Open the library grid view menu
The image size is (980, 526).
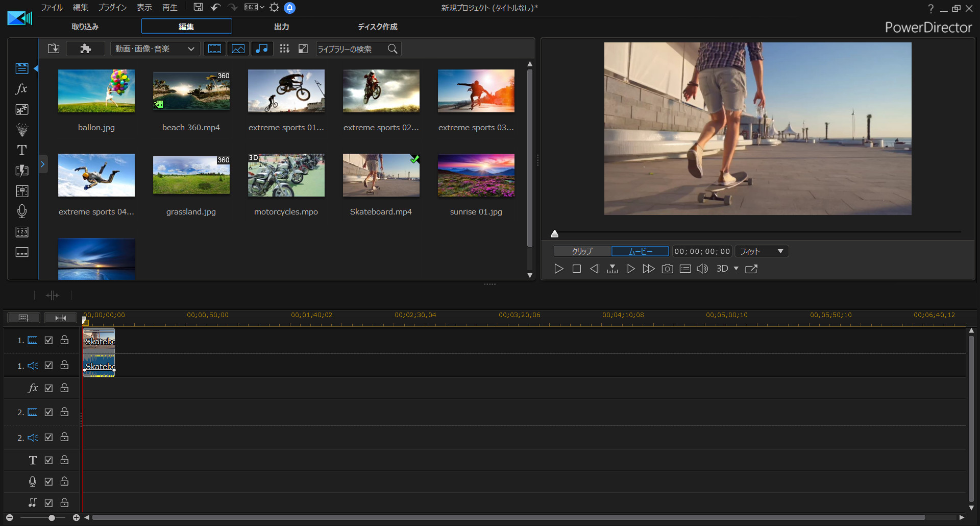[285, 49]
